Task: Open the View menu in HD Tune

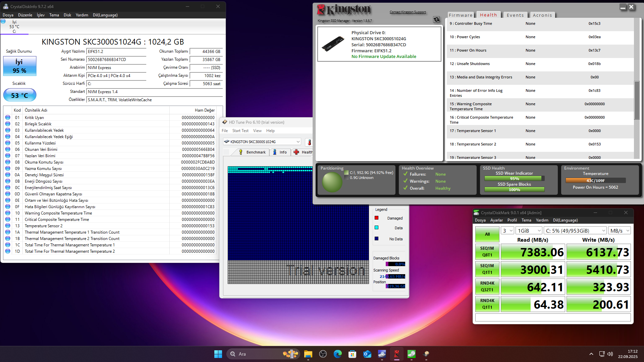Action: (x=257, y=131)
